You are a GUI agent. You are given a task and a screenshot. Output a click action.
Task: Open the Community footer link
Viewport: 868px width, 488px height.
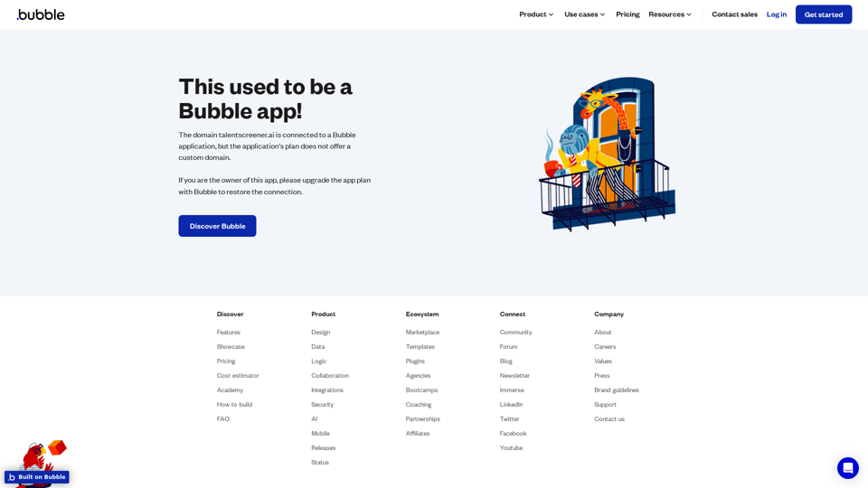click(515, 332)
